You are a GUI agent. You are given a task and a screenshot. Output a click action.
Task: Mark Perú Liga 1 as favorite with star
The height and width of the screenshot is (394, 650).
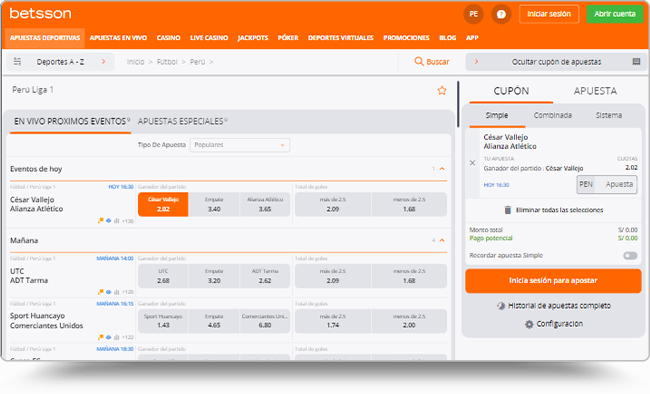click(442, 90)
